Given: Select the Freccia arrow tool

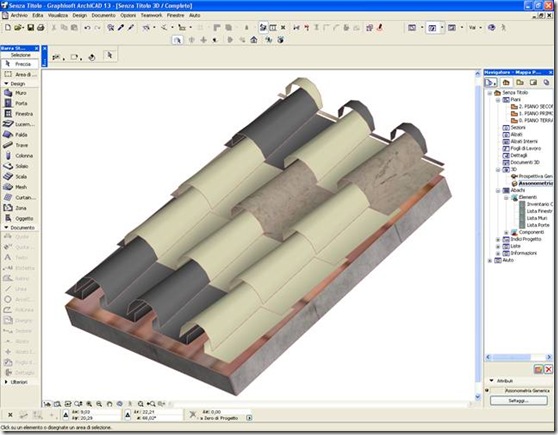Looking at the screenshot, I should (20, 64).
